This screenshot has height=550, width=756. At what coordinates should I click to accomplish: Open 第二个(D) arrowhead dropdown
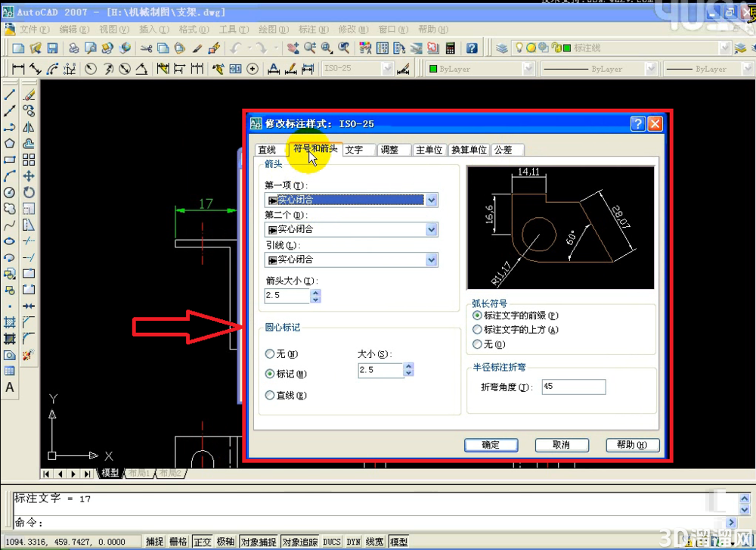pos(432,230)
